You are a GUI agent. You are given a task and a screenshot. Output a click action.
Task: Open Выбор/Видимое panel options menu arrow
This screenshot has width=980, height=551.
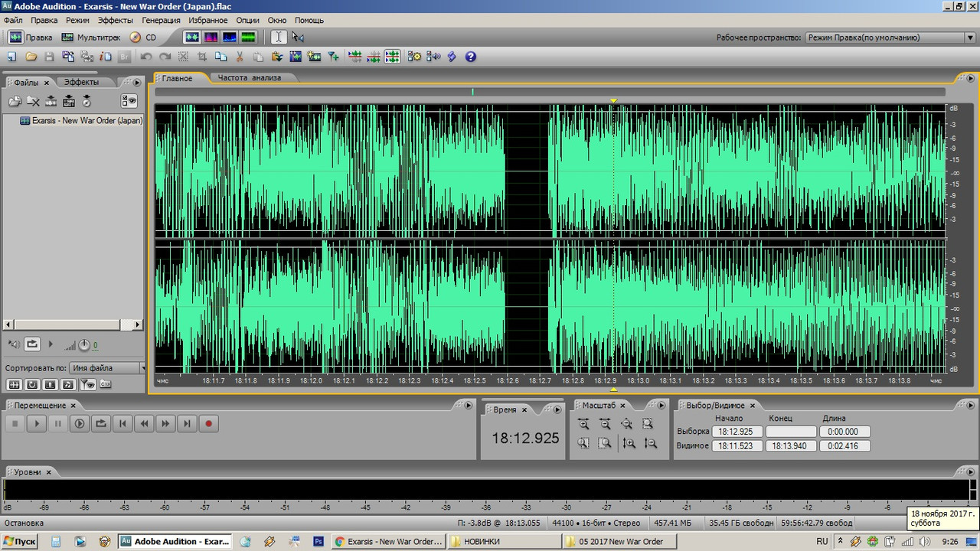click(969, 404)
